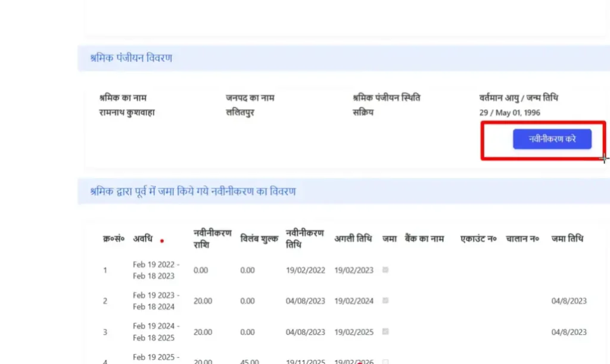
Task: Select the worker name रामनाथ कुशवाहा
Action: [x=127, y=111]
